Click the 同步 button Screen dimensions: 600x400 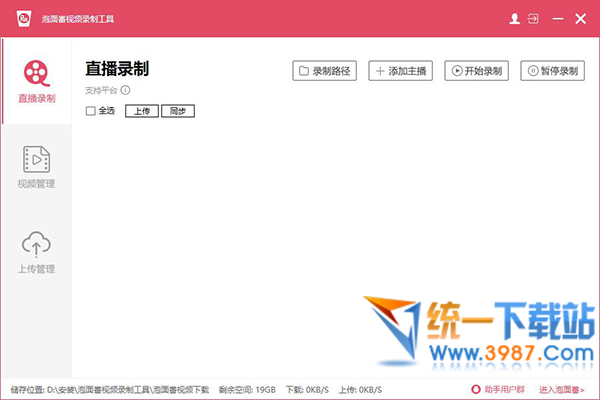pyautogui.click(x=178, y=111)
